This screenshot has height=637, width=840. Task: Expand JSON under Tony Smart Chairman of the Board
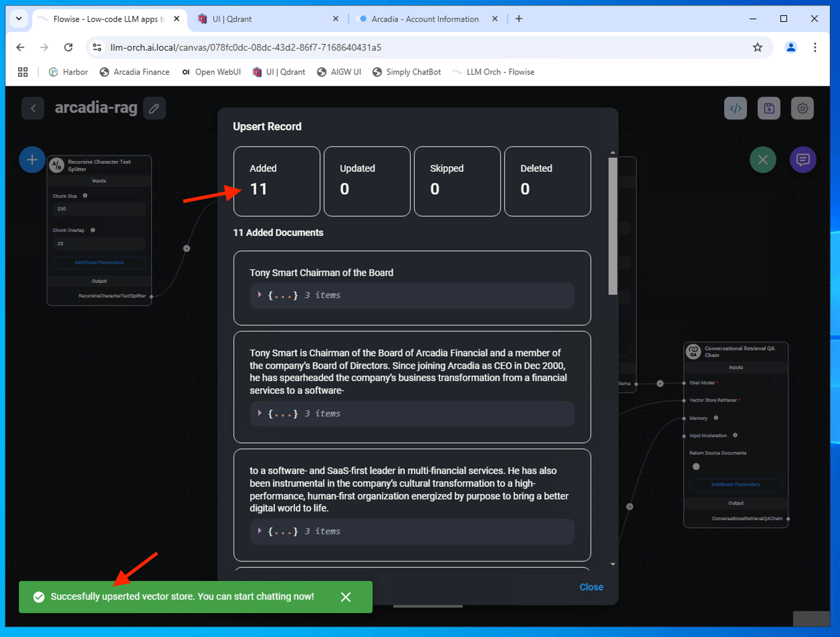click(x=260, y=295)
